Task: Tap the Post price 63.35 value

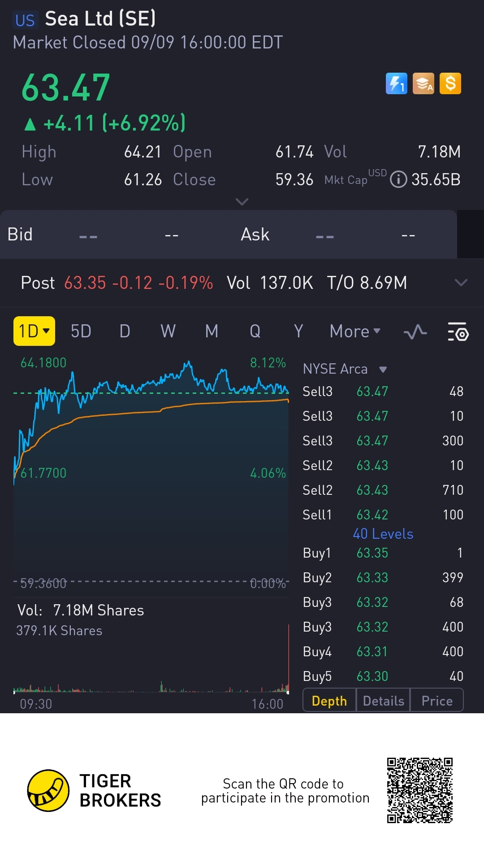Action: point(85,283)
